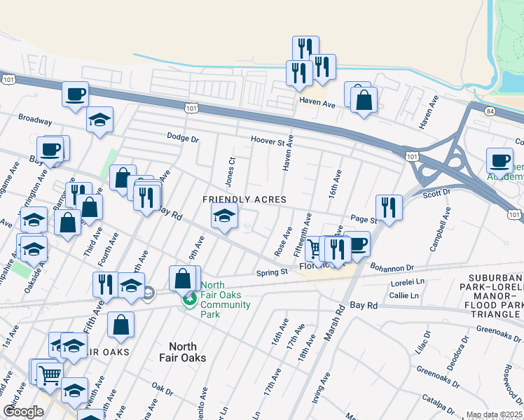Screen dimensions: 524x420
Task: Select the Oak Dr label
Action: [163, 389]
